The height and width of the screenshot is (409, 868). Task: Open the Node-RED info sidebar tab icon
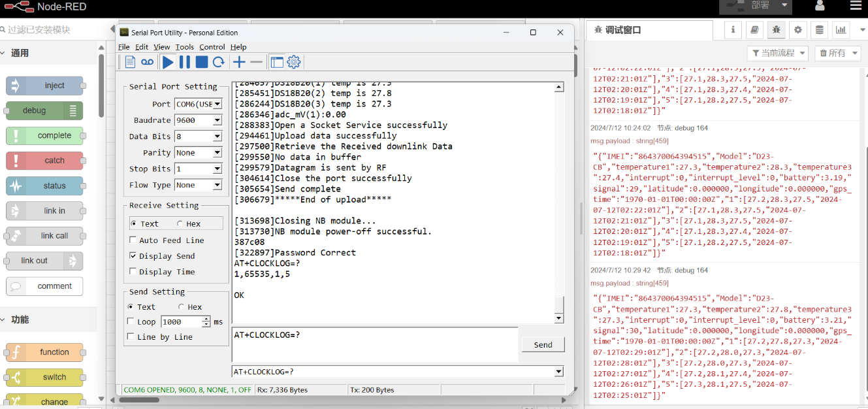click(x=733, y=29)
